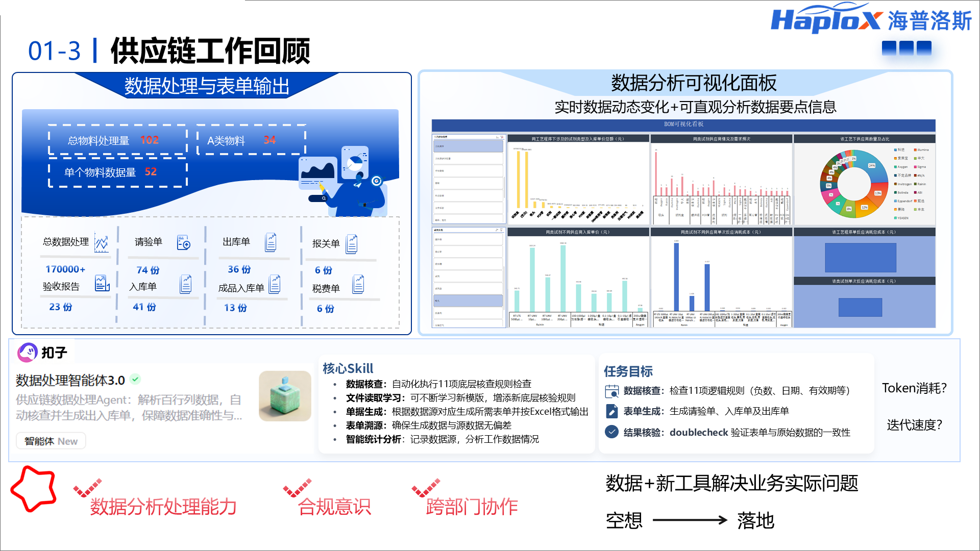This screenshot has width=980, height=551.
Task: Click the checkmark circle icon beside 结果核验
Action: click(x=611, y=432)
